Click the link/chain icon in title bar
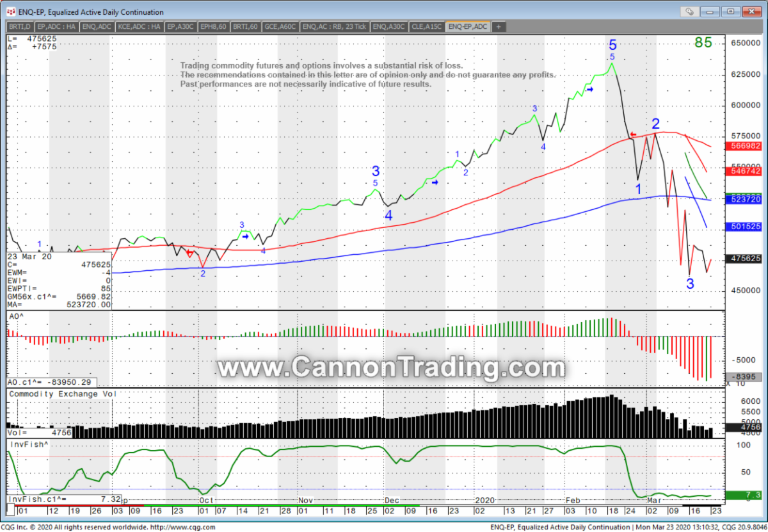 click(689, 12)
